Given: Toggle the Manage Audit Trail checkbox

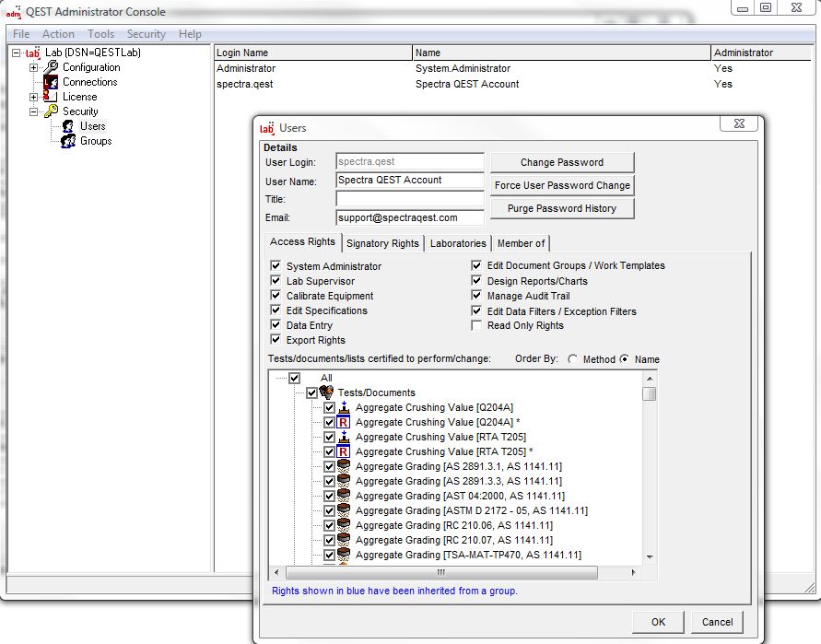Looking at the screenshot, I should click(x=477, y=296).
